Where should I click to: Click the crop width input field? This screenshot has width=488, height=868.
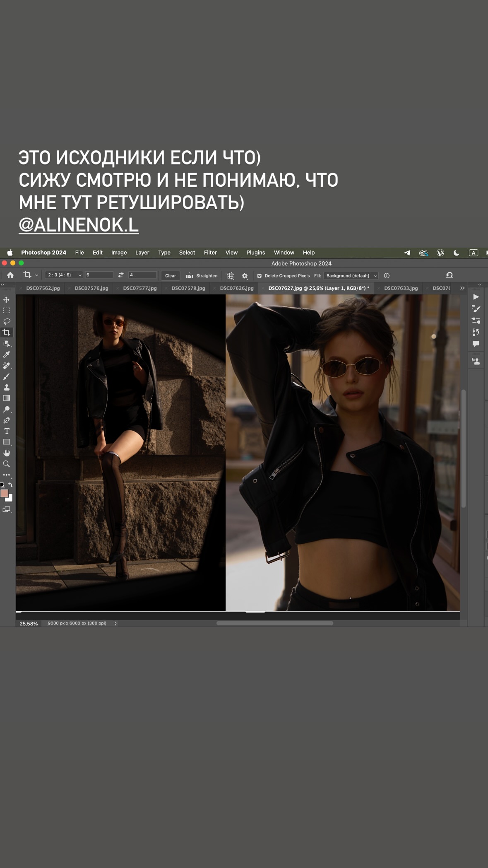tap(99, 275)
